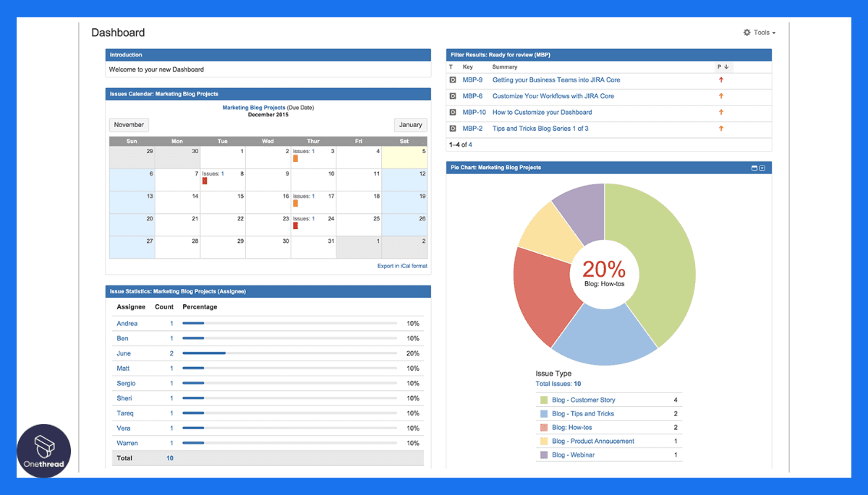Image resolution: width=868 pixels, height=495 pixels.
Task: Navigate forward with the January button
Action: tap(410, 124)
